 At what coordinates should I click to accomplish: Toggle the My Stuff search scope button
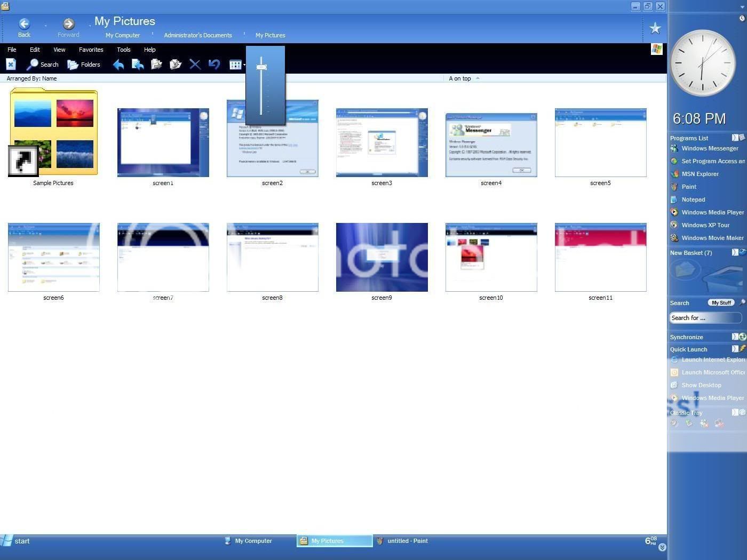721,303
